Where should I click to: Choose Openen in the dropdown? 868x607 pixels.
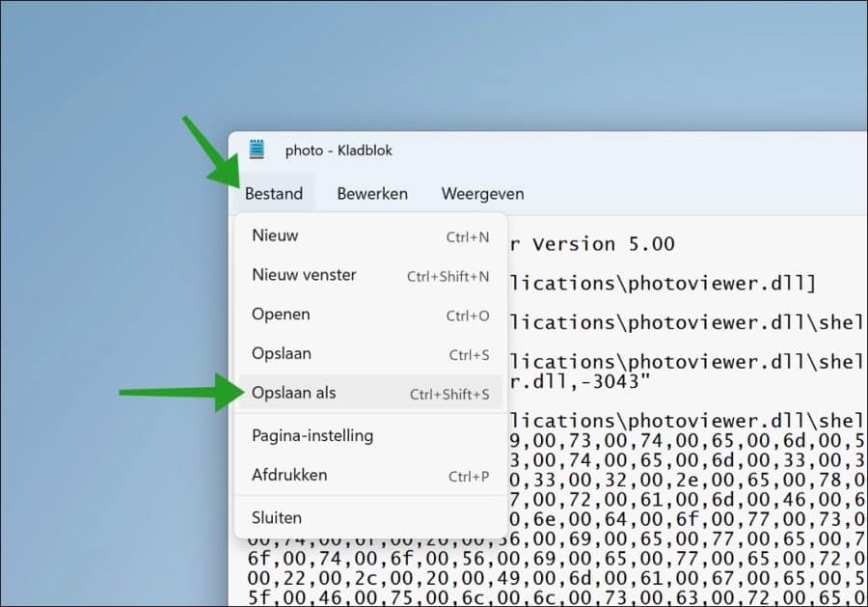[370, 315]
